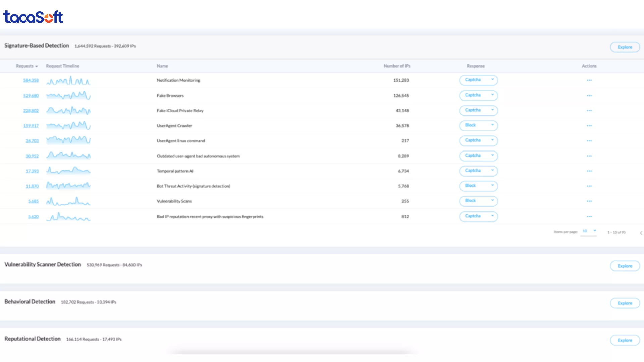Open the 30,952 requests link
Screen dimensions: 644x362
coord(32,156)
